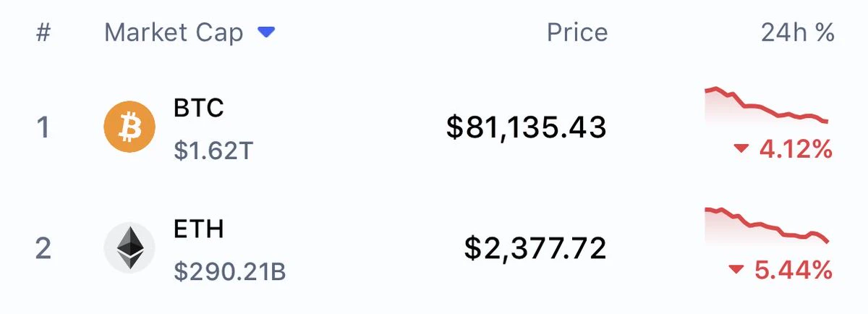Click the ETH price $2,377.72
Viewport: 868px width, 314px height.
click(535, 248)
